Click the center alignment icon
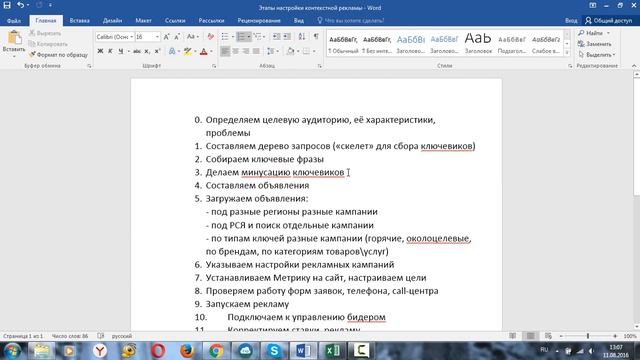The width and height of the screenshot is (640, 360). pyautogui.click(x=236, y=51)
